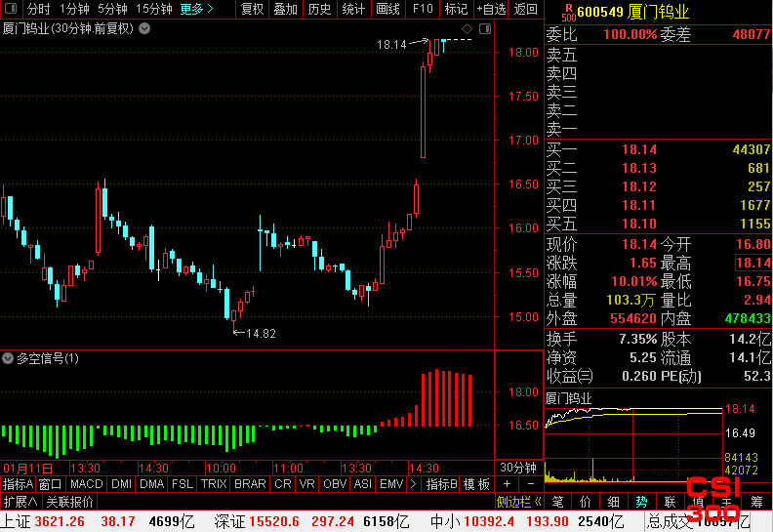Select the 5分钟 period tab
Image resolution: width=773 pixels, height=532 pixels.
pos(112,9)
